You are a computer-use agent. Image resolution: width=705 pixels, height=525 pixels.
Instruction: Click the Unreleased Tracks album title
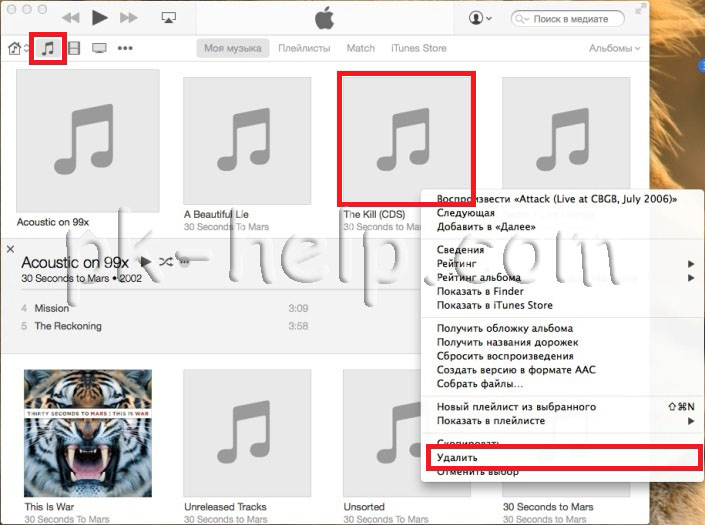[x=225, y=507]
